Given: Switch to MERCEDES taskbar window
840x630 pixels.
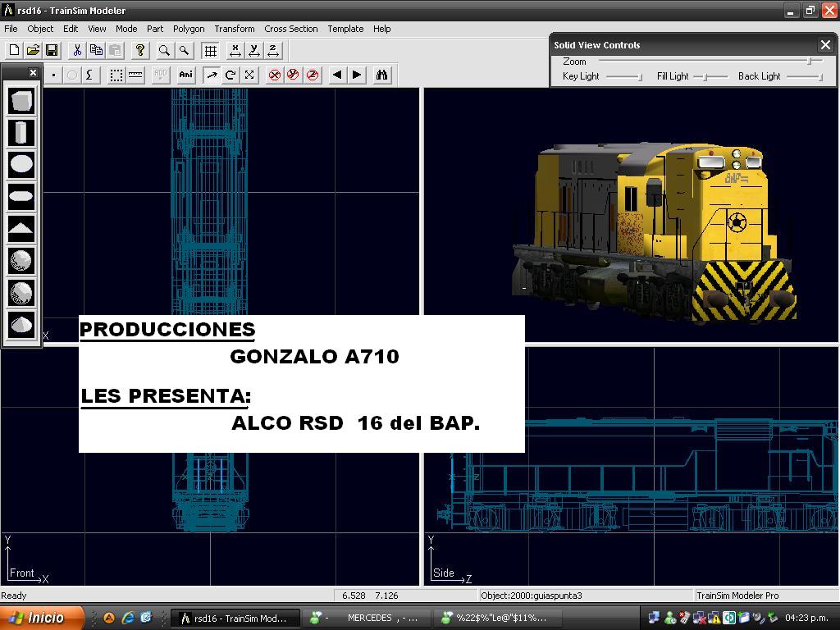Looking at the screenshot, I should (x=367, y=618).
